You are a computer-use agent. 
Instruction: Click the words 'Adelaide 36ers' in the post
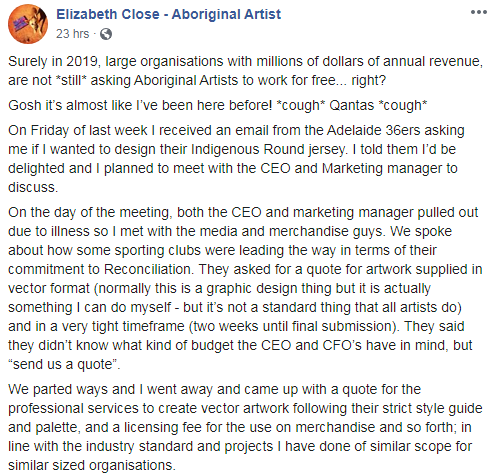[373, 130]
